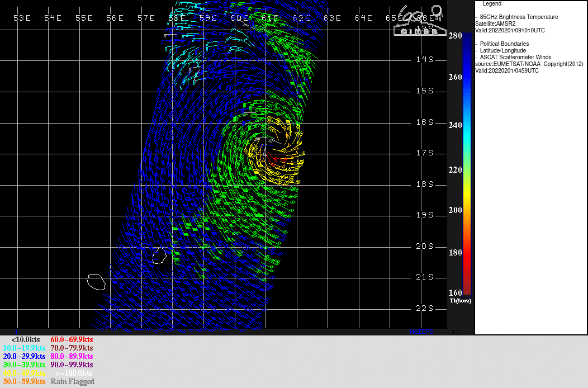Click the 22S latitude label
588x388 pixels.
(425, 309)
